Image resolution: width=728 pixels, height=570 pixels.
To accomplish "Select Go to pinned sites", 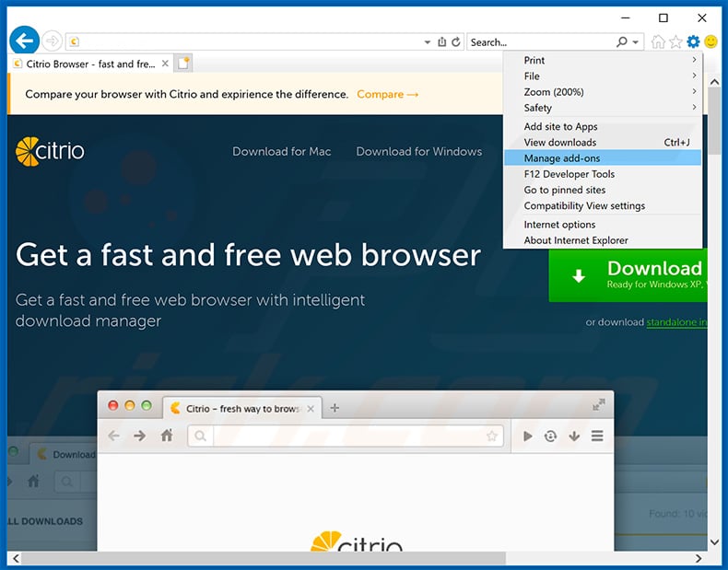I will point(603,190).
